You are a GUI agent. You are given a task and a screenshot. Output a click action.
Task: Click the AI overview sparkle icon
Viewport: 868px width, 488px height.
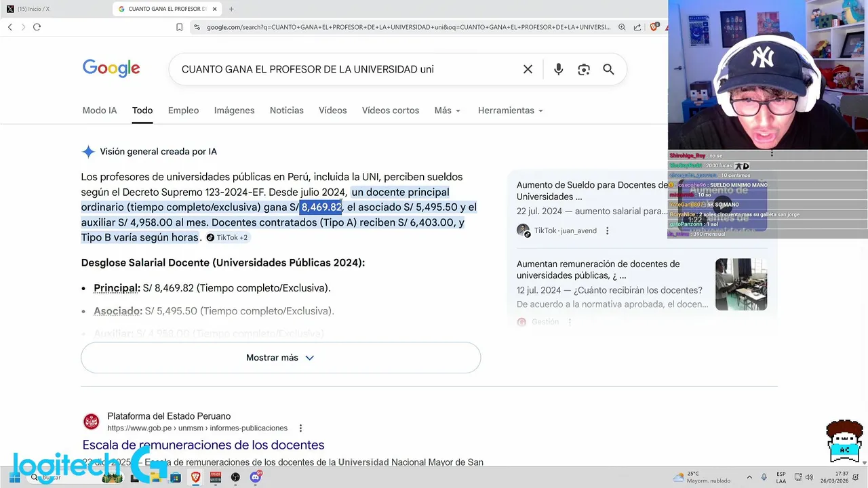tap(88, 152)
